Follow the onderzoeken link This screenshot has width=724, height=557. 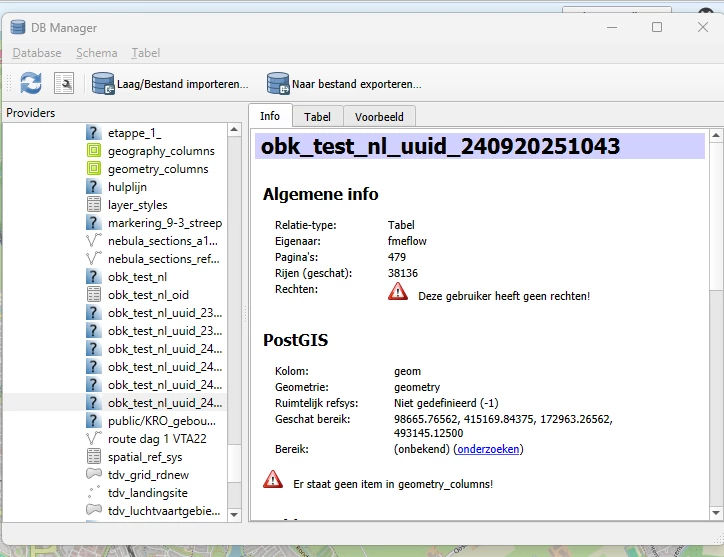point(488,449)
